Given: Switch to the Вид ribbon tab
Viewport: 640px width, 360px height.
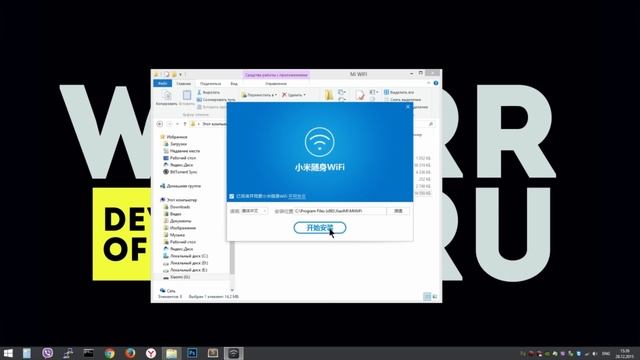Looking at the screenshot, I should click(234, 84).
